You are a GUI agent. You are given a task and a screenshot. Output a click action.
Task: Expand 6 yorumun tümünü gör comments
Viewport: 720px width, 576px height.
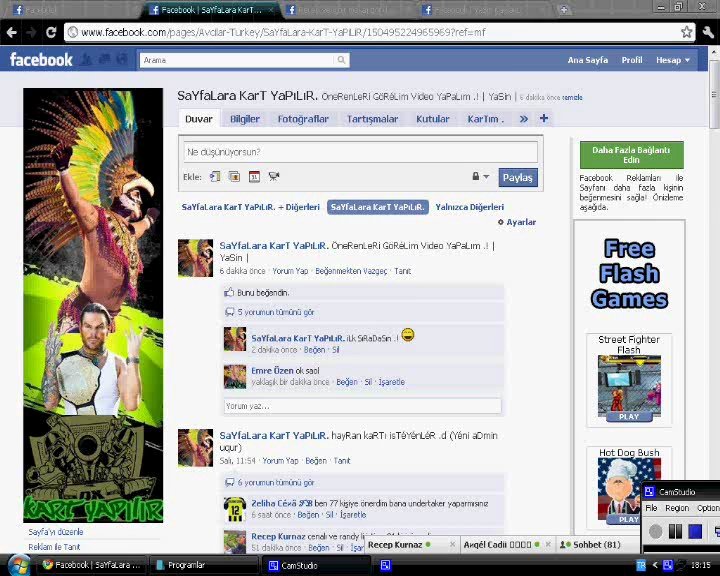click(x=276, y=483)
